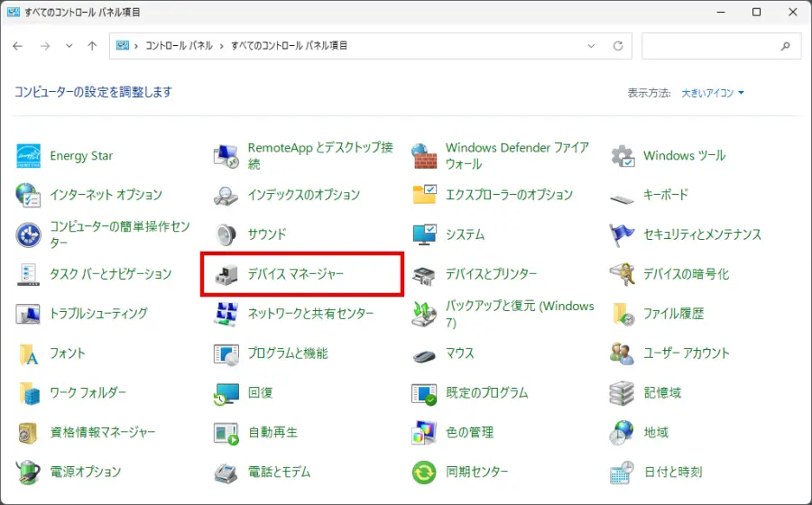
Task: Open the システム link text
Action: pos(465,234)
